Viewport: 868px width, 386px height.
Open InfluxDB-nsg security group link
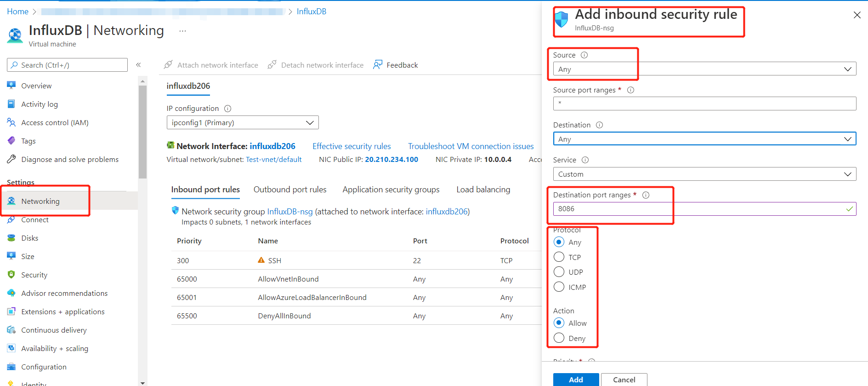click(x=290, y=212)
